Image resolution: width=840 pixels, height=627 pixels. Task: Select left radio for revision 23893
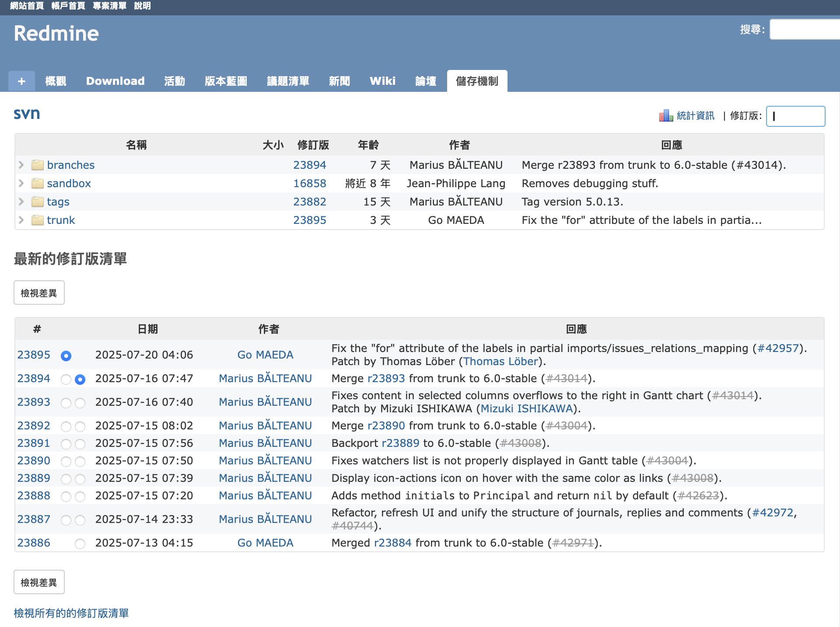pyautogui.click(x=66, y=403)
